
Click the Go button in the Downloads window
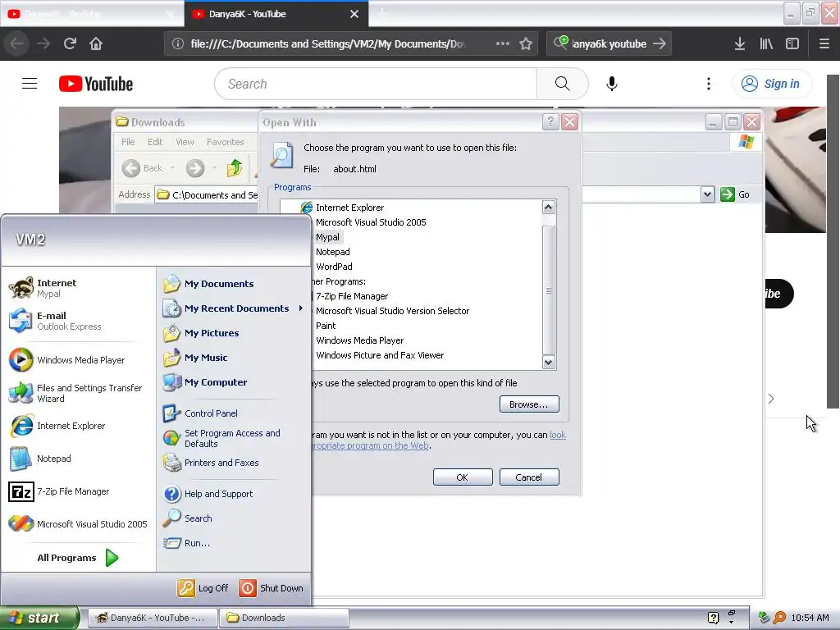(735, 194)
